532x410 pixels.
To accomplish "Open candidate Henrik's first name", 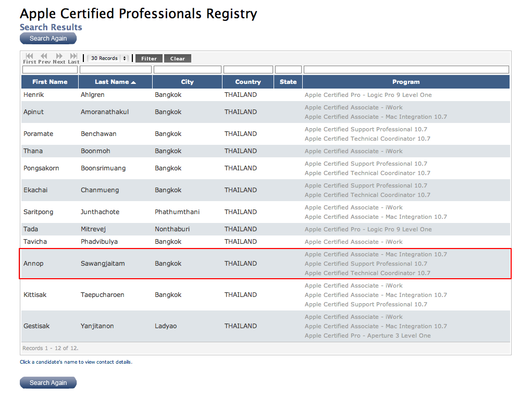I will pos(33,95).
